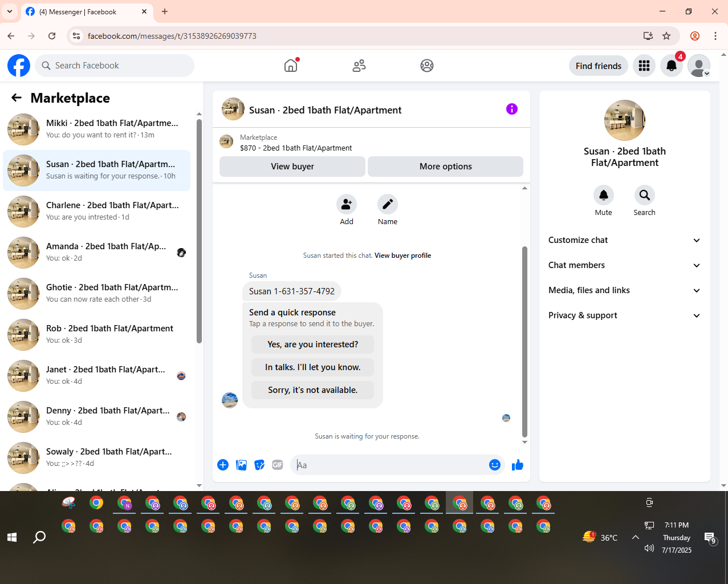Expand Media, files and links section

625,290
